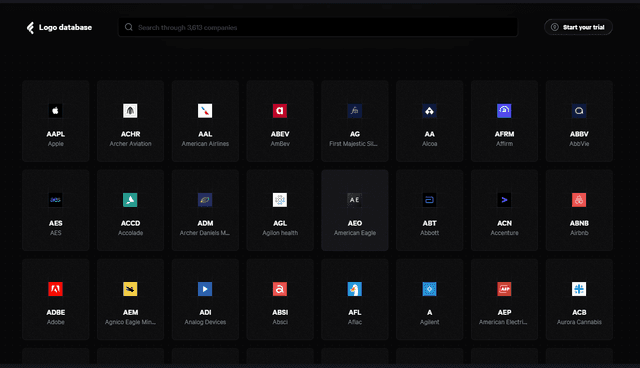
Task: Click the AGL ticker text
Action: (280, 223)
